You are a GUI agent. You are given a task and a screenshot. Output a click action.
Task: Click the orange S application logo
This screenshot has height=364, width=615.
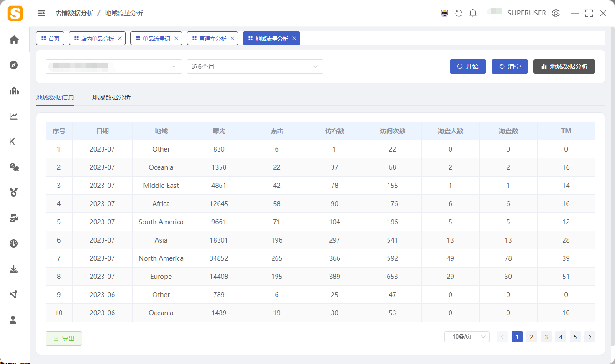[15, 13]
